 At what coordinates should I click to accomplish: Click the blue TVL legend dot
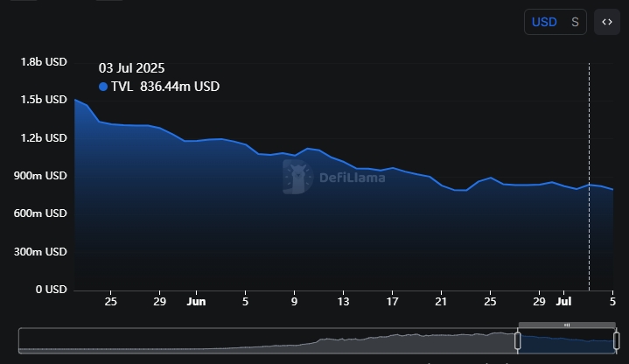(103, 87)
